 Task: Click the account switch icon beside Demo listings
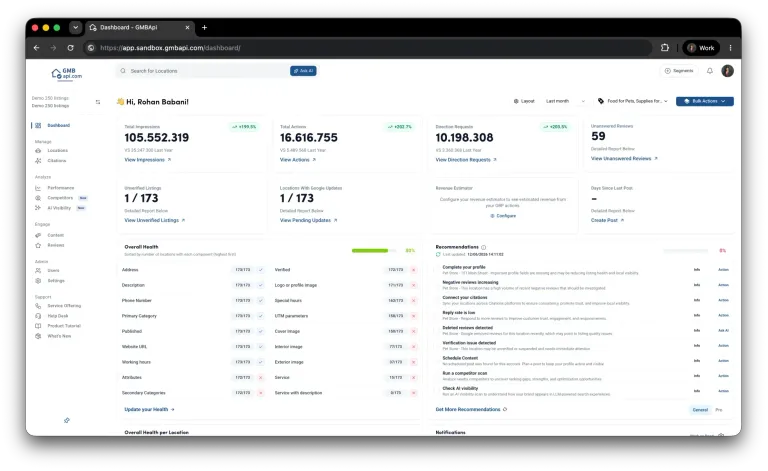98,102
